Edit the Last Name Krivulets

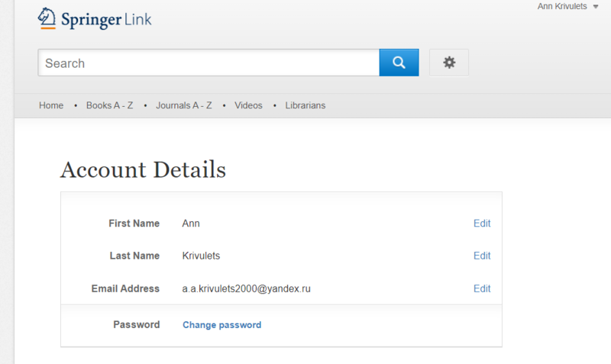coord(482,256)
